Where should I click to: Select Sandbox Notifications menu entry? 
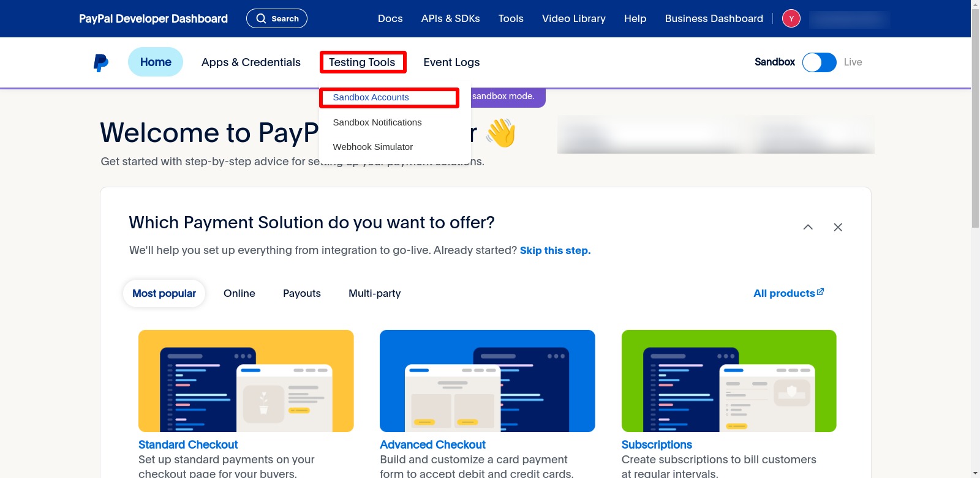[377, 122]
